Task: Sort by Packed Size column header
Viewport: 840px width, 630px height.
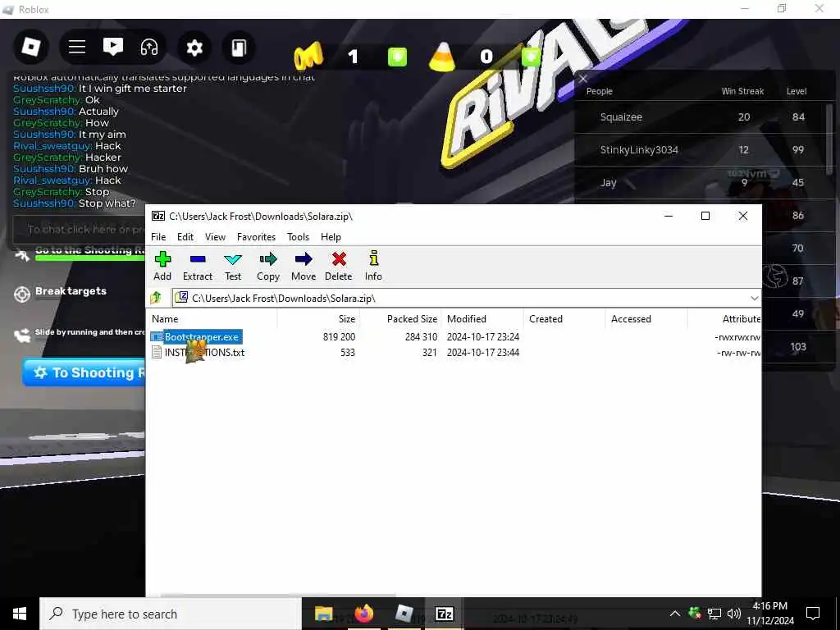Action: (x=400, y=319)
